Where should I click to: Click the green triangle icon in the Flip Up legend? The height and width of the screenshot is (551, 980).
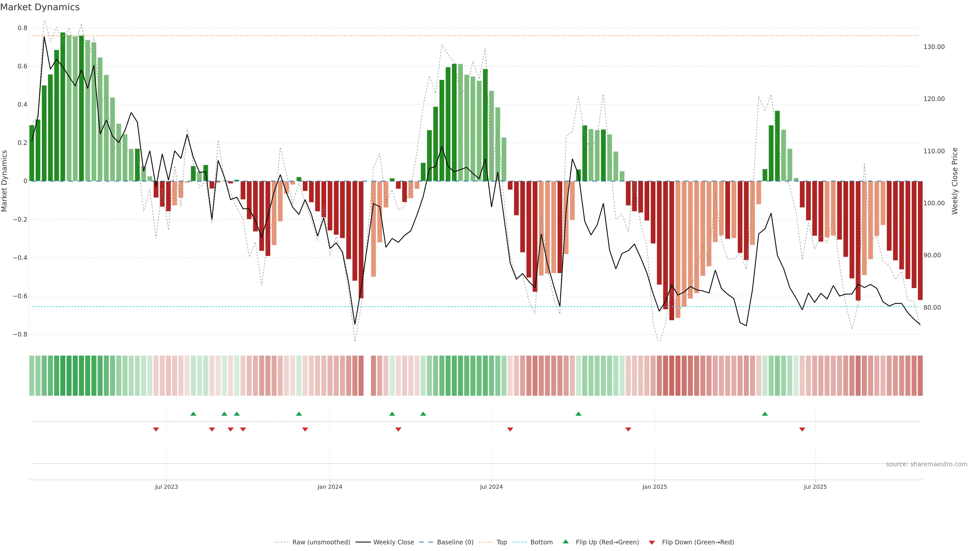566,542
